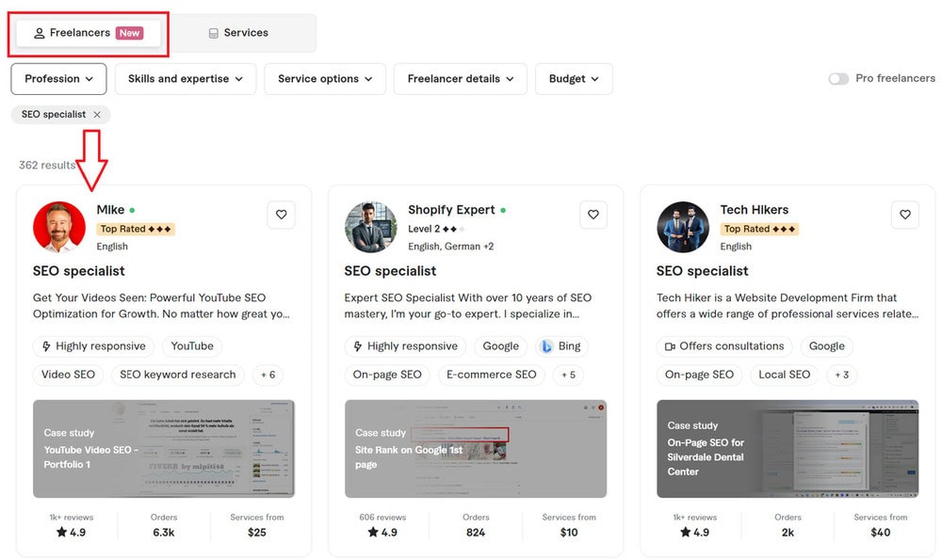Select the Bing tag

coord(562,346)
